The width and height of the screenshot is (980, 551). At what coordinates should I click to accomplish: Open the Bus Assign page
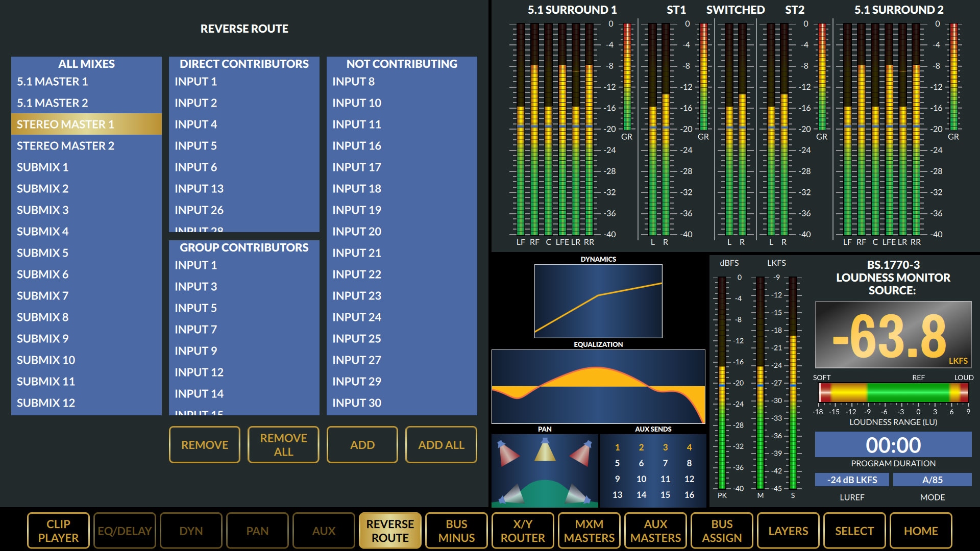pos(722,531)
